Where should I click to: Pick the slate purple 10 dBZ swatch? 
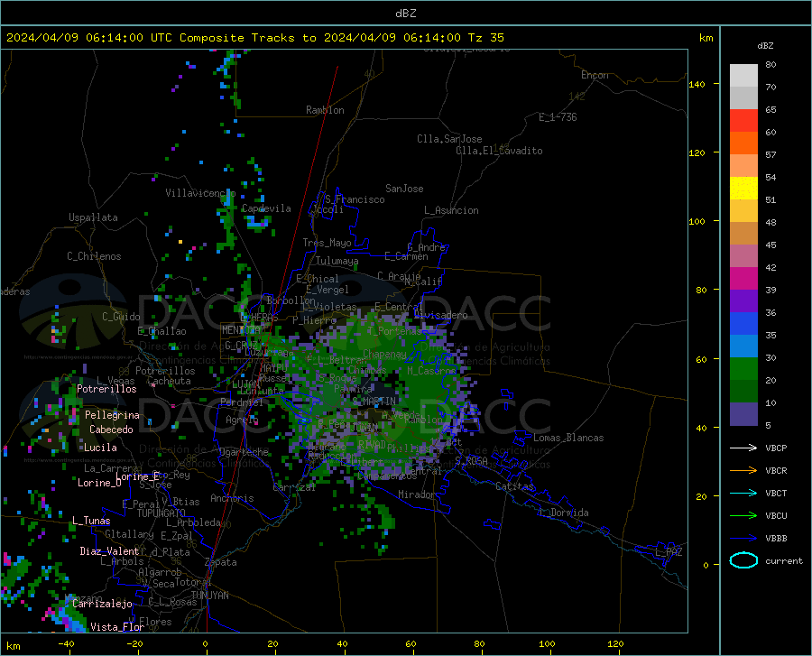(x=743, y=414)
